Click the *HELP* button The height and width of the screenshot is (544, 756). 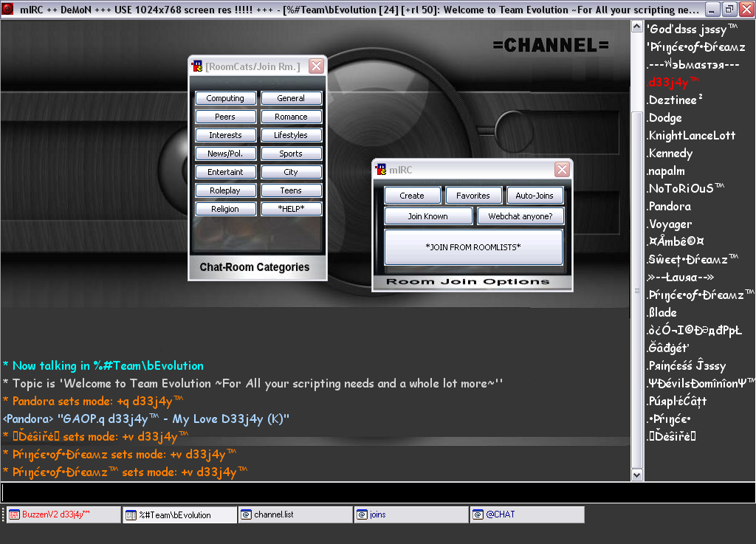tap(291, 209)
